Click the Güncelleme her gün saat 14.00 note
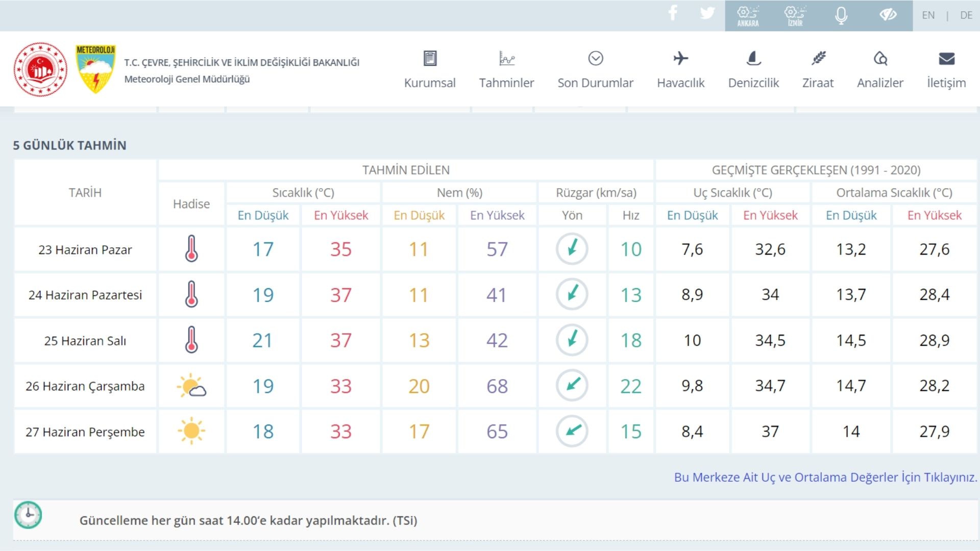This screenshot has height=551, width=980. pyautogui.click(x=248, y=520)
